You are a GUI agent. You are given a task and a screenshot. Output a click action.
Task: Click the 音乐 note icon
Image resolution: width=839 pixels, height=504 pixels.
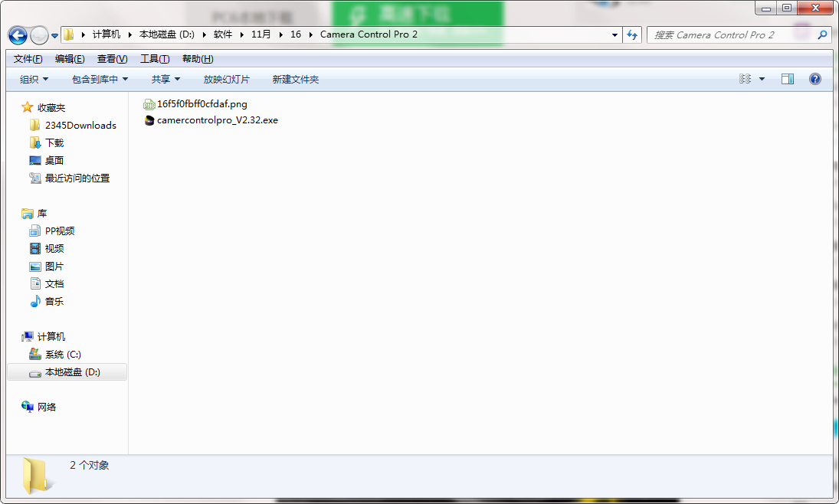(x=35, y=301)
